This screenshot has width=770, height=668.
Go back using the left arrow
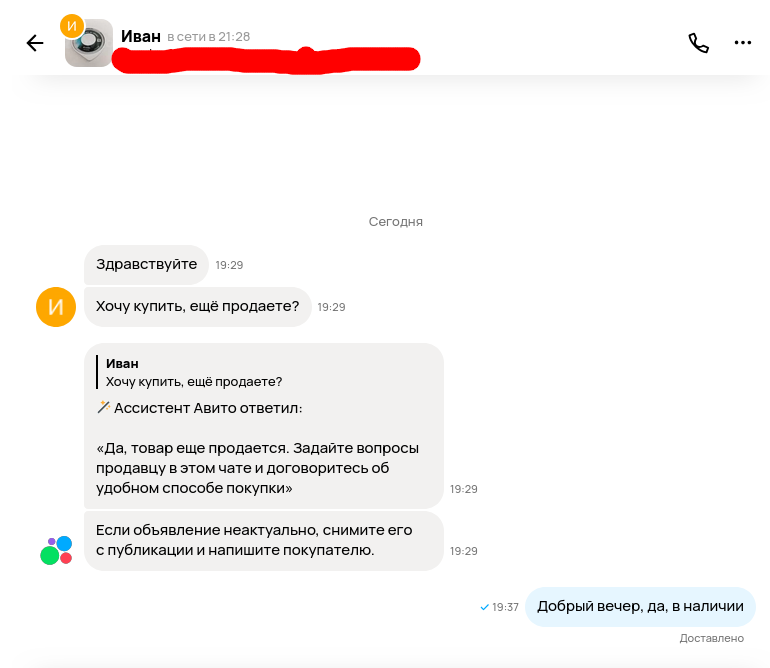coord(35,43)
